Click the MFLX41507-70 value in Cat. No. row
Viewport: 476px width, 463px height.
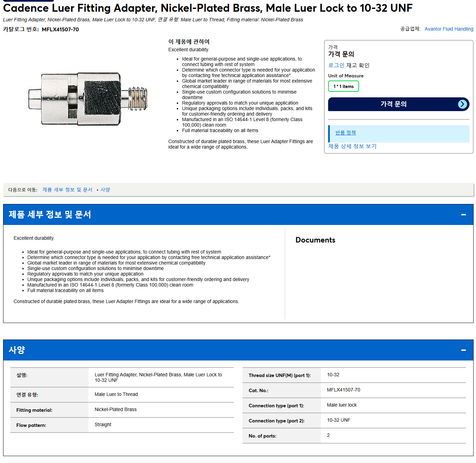click(344, 390)
